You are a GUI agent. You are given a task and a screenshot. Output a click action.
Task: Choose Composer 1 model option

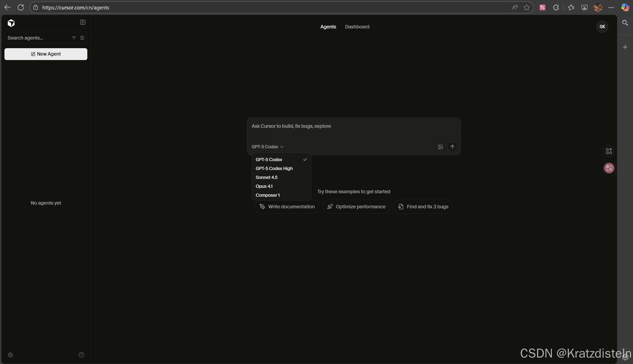[x=267, y=195]
